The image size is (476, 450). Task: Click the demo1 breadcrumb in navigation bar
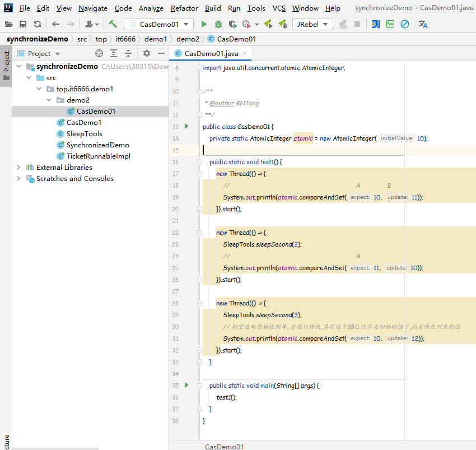pyautogui.click(x=155, y=39)
